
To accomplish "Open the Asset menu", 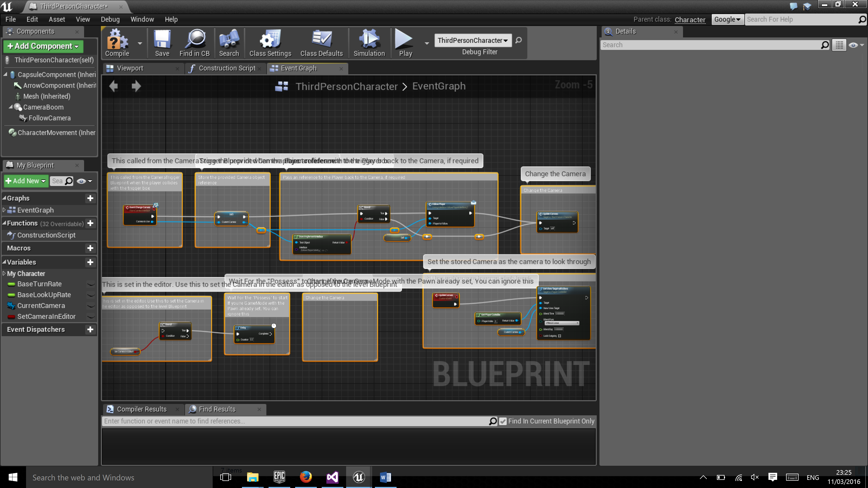I will tap(57, 19).
